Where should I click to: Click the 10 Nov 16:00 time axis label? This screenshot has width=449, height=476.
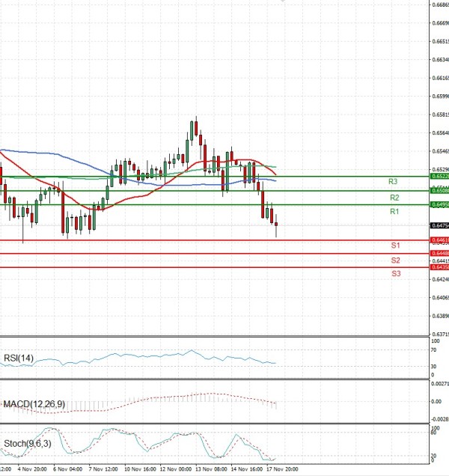pyautogui.click(x=139, y=469)
